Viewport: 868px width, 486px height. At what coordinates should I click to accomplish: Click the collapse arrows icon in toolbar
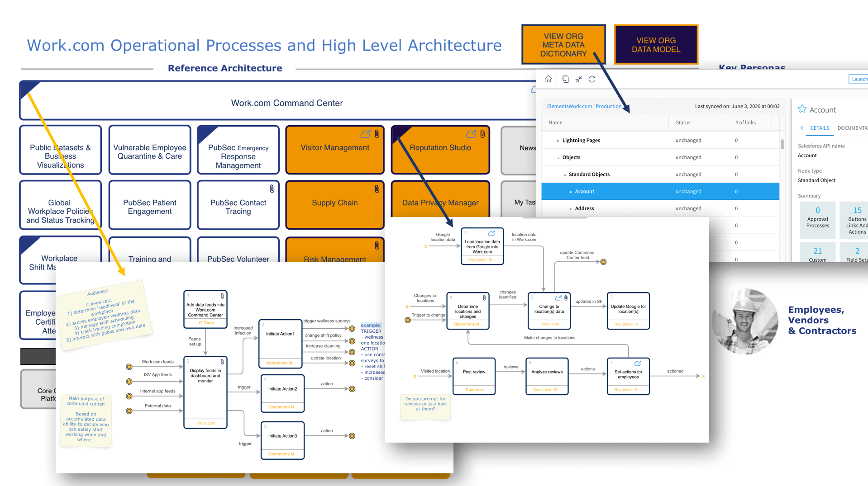(579, 79)
